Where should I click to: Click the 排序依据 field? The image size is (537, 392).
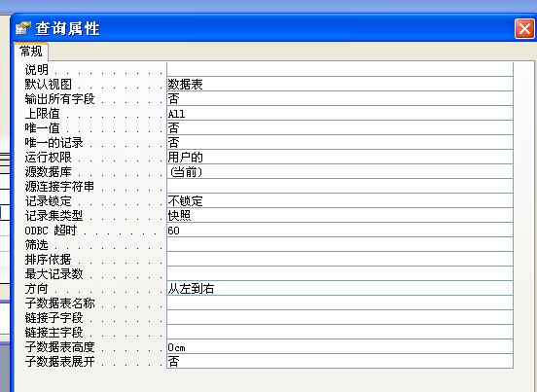pyautogui.click(x=340, y=259)
